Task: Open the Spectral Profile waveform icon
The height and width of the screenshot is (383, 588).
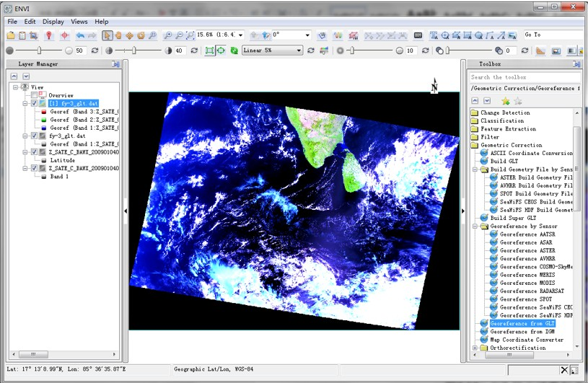Action: pos(338,35)
